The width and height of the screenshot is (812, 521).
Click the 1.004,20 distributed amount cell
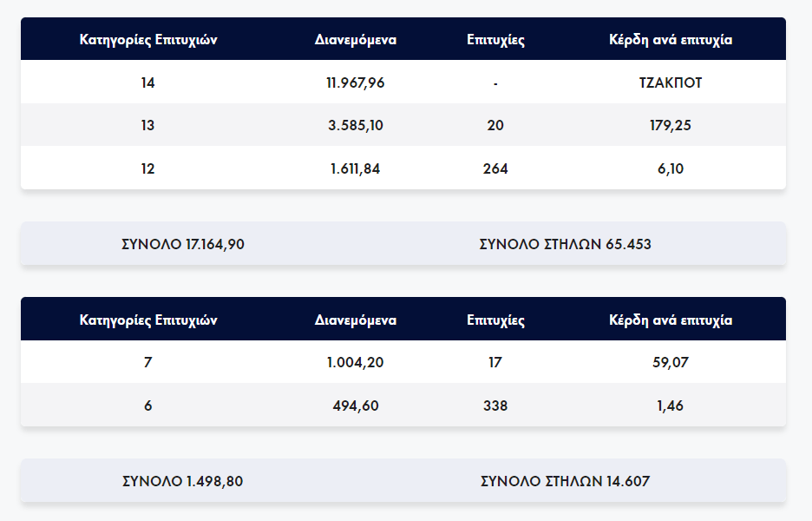coord(356,362)
